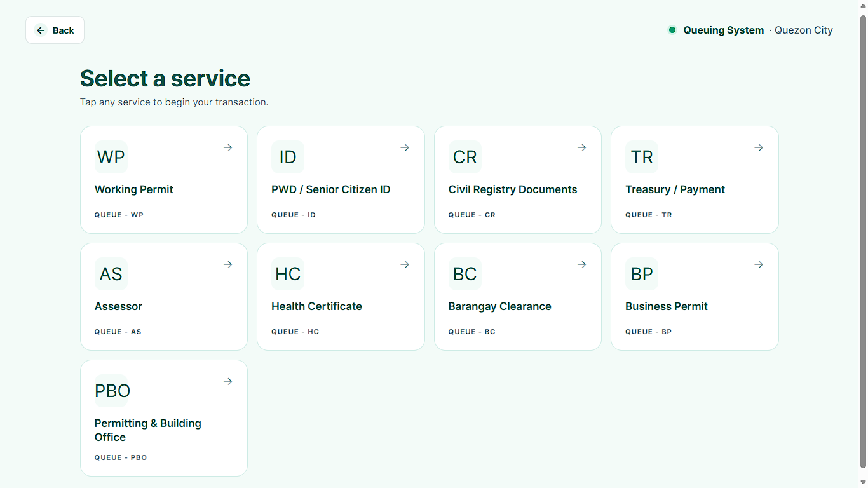Select Treasury / Payment title
This screenshot has height=488, width=868.
point(675,189)
